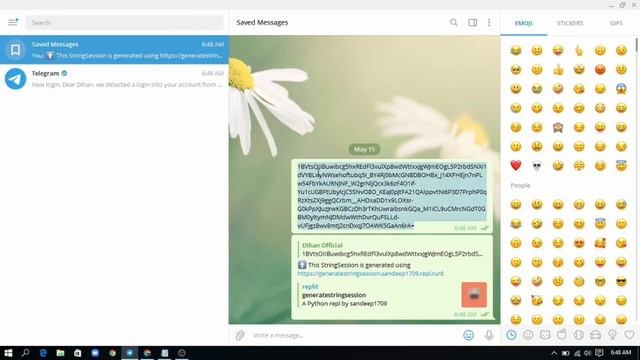Image resolution: width=640 pixels, height=360 pixels.
Task: Jump to the People smiley emoji category
Action: click(x=528, y=335)
